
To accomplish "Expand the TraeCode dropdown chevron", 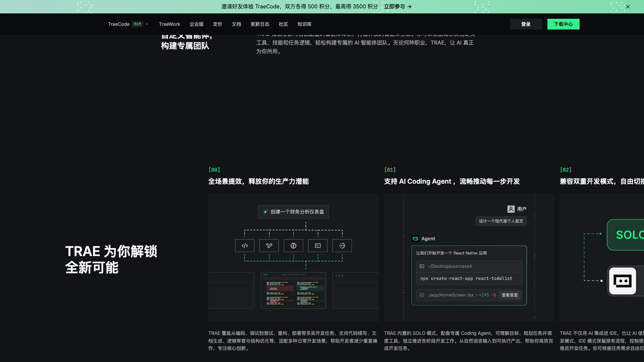I will (x=147, y=24).
